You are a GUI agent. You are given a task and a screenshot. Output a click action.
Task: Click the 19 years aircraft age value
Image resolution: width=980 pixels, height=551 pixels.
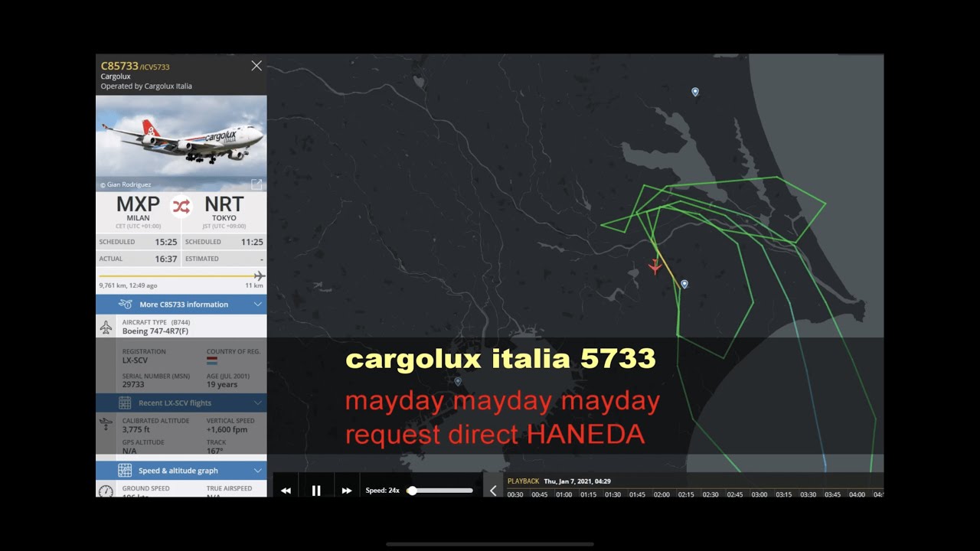pos(222,385)
